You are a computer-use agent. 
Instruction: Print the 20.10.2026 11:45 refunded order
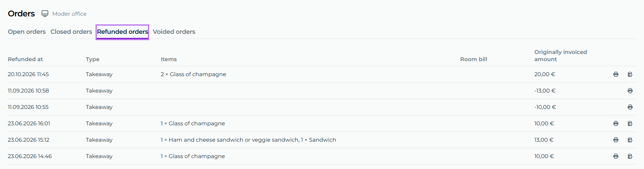pyautogui.click(x=616, y=74)
